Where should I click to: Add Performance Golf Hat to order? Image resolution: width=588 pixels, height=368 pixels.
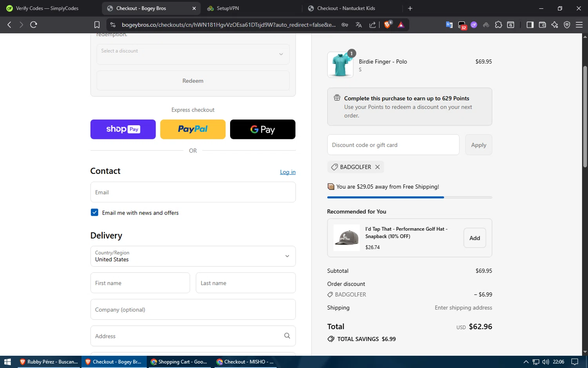[475, 238]
